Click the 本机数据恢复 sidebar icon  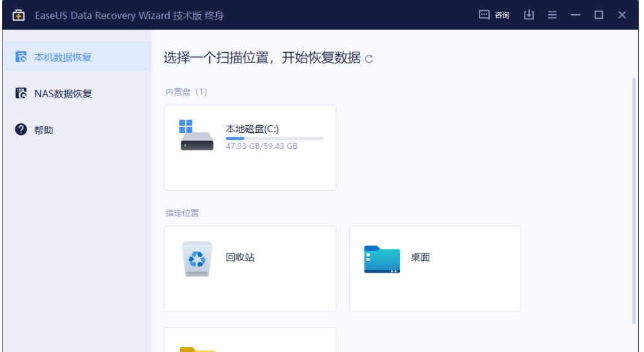21,57
